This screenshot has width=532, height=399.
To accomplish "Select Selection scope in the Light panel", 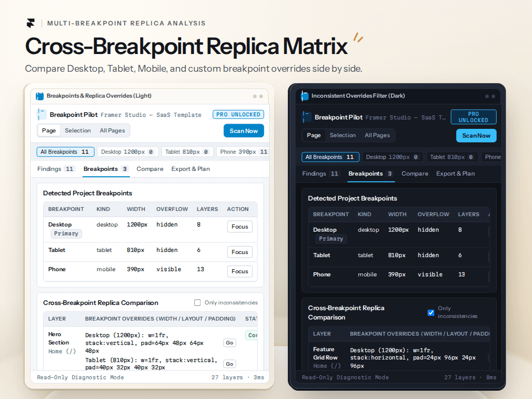I will coord(78,130).
